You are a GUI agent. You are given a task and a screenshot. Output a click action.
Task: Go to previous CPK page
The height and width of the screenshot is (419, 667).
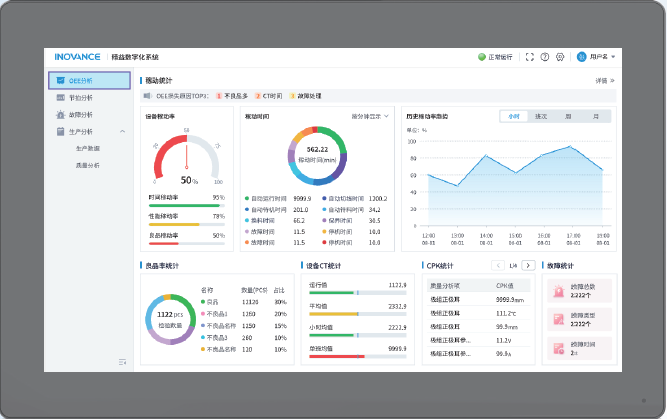tap(498, 265)
